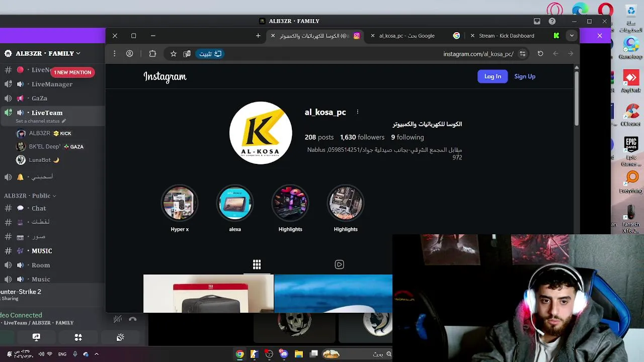The image size is (644, 362).
Task: Close the Kick Dashboard tab
Action: [472, 36]
